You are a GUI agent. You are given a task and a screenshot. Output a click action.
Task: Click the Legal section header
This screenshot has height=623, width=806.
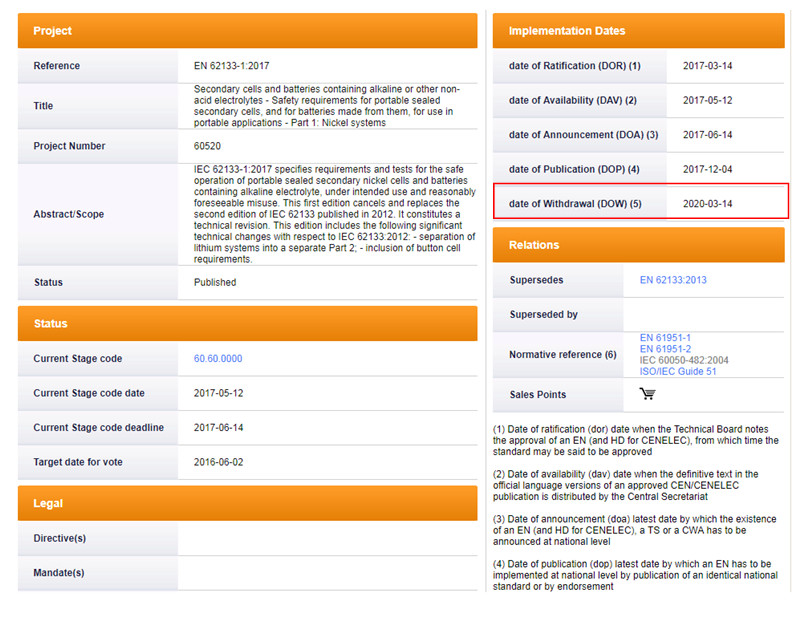point(247,504)
